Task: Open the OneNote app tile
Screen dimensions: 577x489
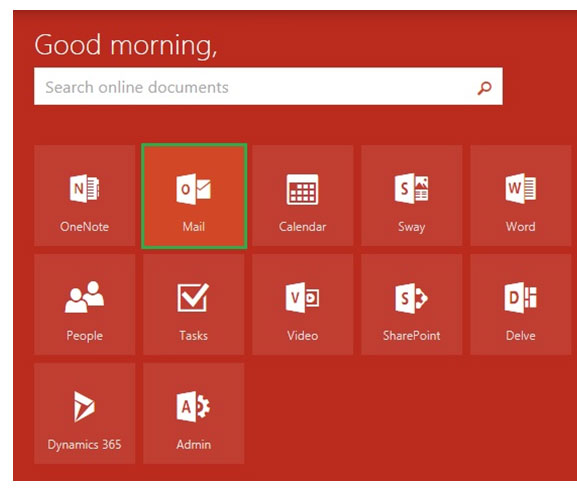Action: (85, 195)
